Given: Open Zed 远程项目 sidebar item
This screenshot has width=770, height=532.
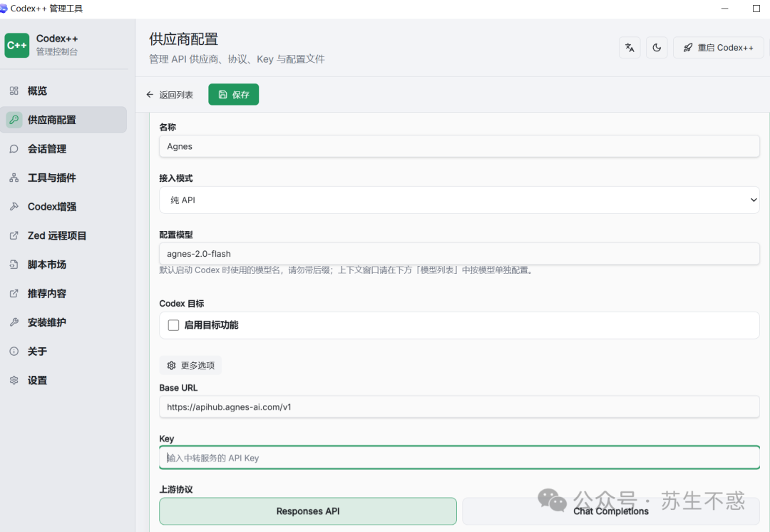Looking at the screenshot, I should pos(63,236).
